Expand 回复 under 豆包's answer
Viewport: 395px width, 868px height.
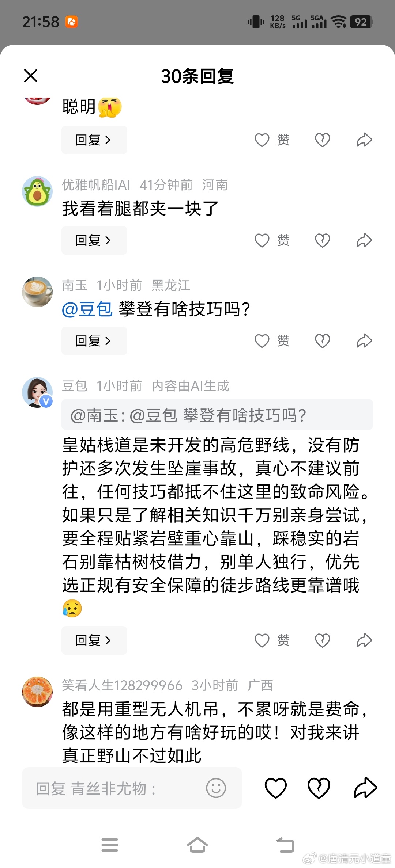click(94, 640)
